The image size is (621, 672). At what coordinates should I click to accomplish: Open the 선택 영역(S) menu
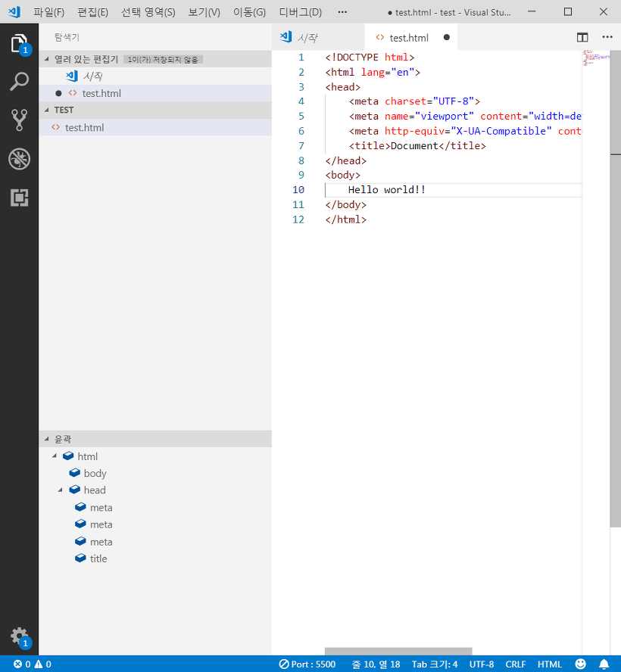point(148,12)
